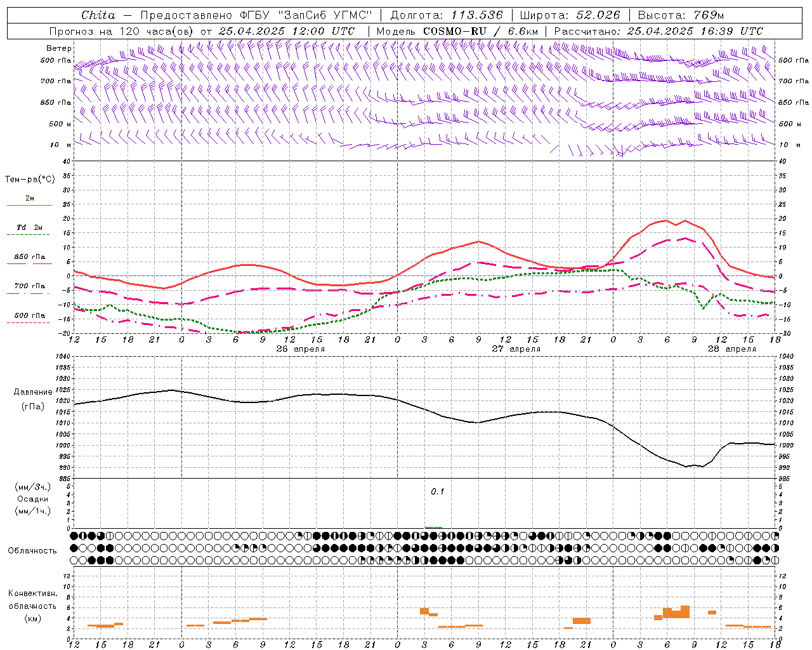This screenshot has width=812, height=650.
Task: Select the latitude value "Широта: 52.026"
Action: (x=570, y=15)
